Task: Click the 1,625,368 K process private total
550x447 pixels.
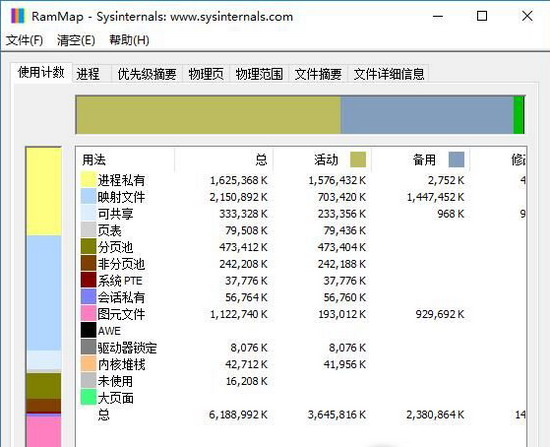Action: pos(239,180)
